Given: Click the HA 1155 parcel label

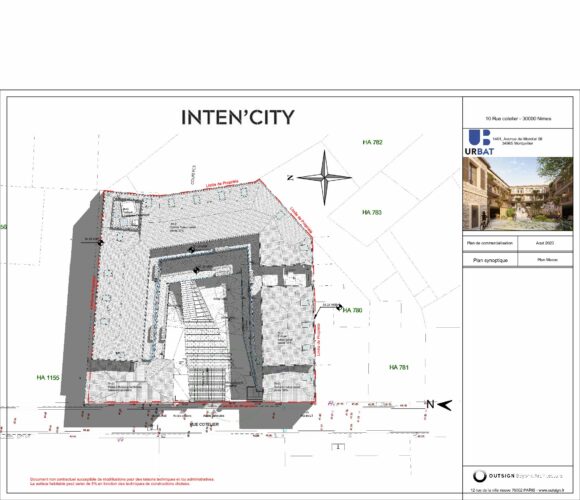Looking at the screenshot, I should (48, 378).
